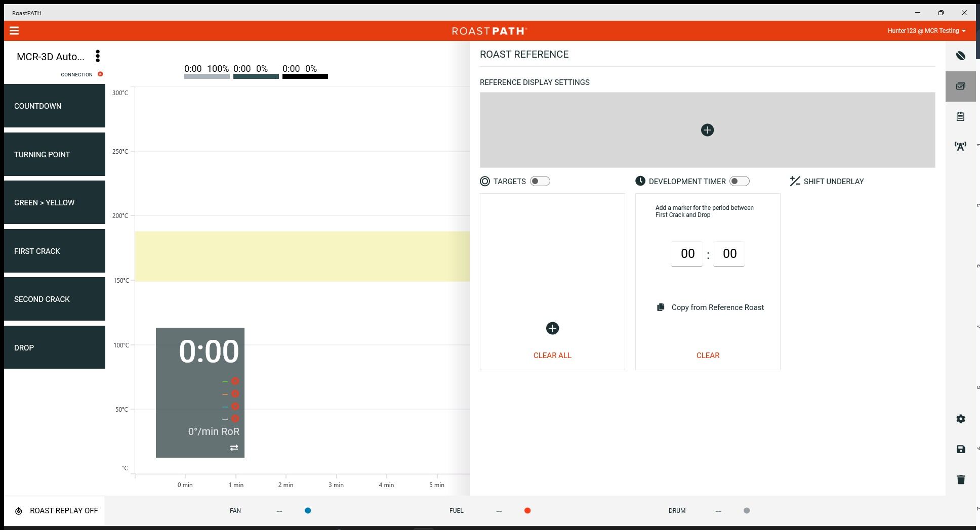Screen dimensions: 980x530
Task: Click the red connection error indicator
Action: point(100,74)
